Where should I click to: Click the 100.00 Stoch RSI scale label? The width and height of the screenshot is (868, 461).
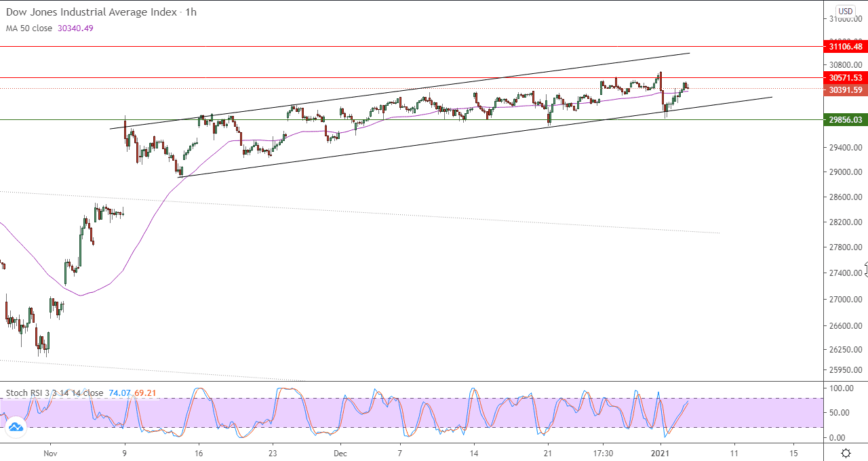point(842,388)
